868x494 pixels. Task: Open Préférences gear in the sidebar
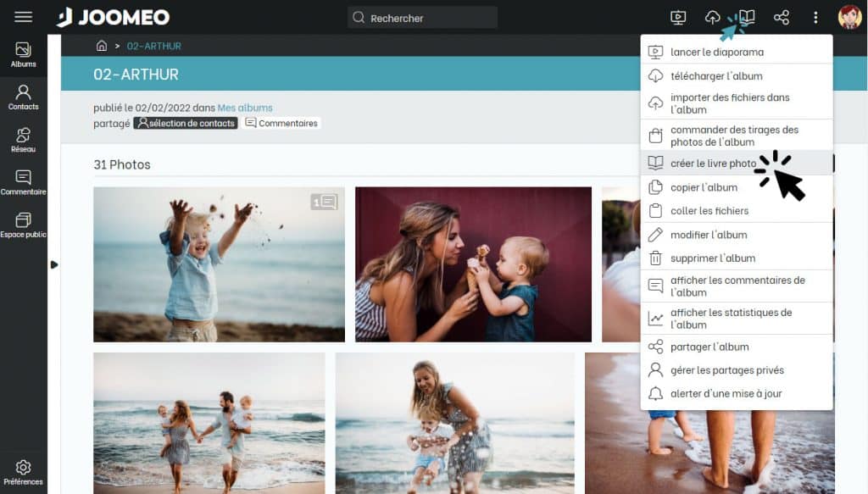click(x=23, y=473)
